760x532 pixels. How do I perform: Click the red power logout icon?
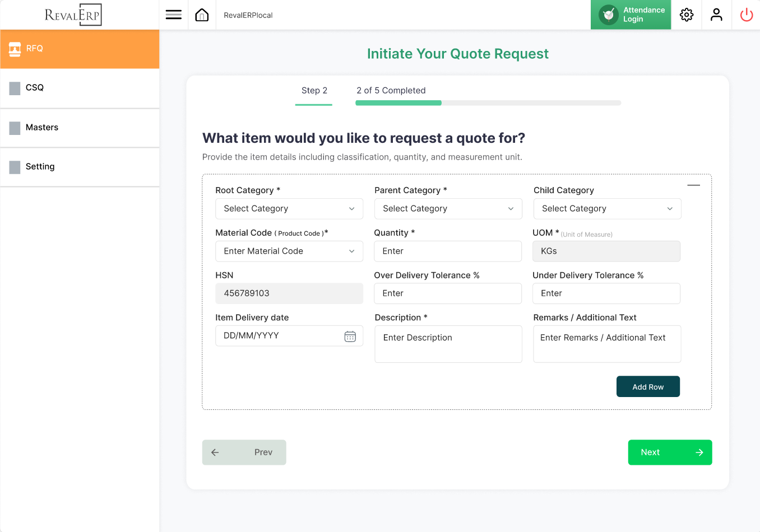click(x=746, y=15)
